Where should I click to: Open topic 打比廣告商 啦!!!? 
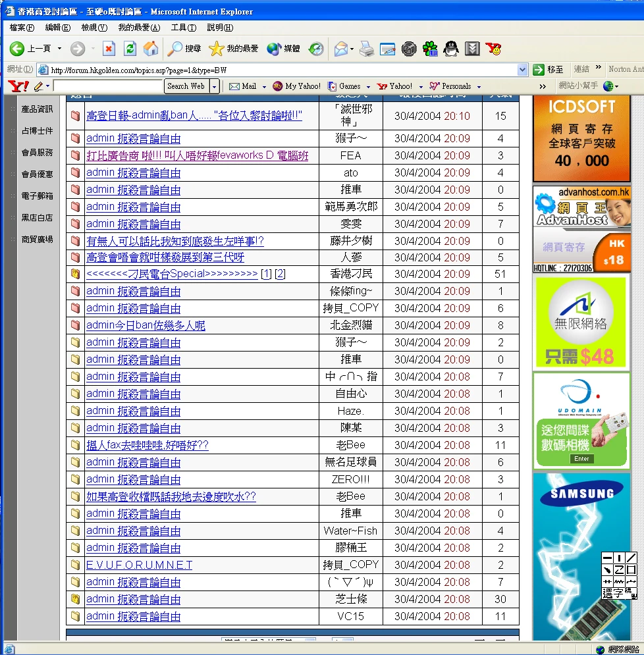197,156
